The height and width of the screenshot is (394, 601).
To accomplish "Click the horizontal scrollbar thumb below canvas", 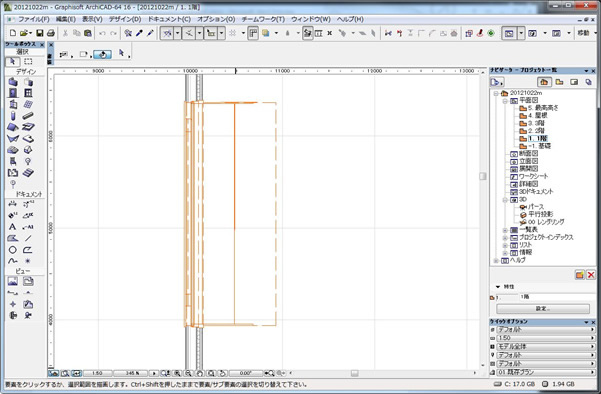I will coord(355,373).
